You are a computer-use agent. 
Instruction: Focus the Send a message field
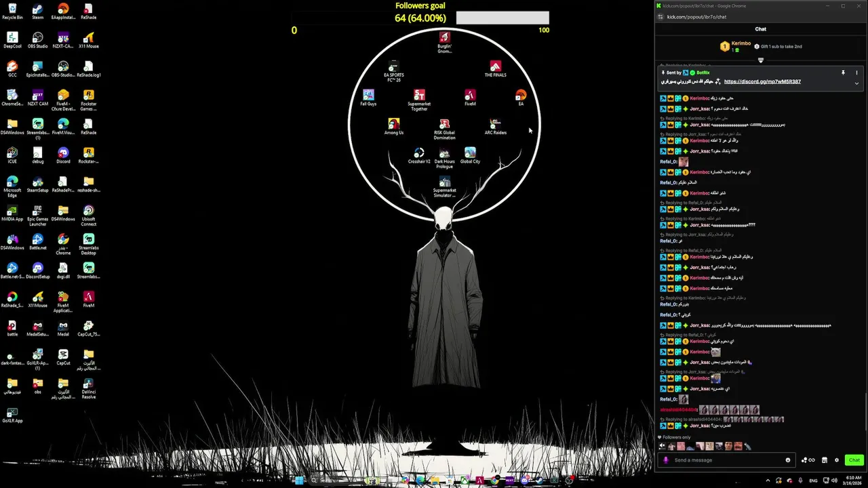point(726,460)
